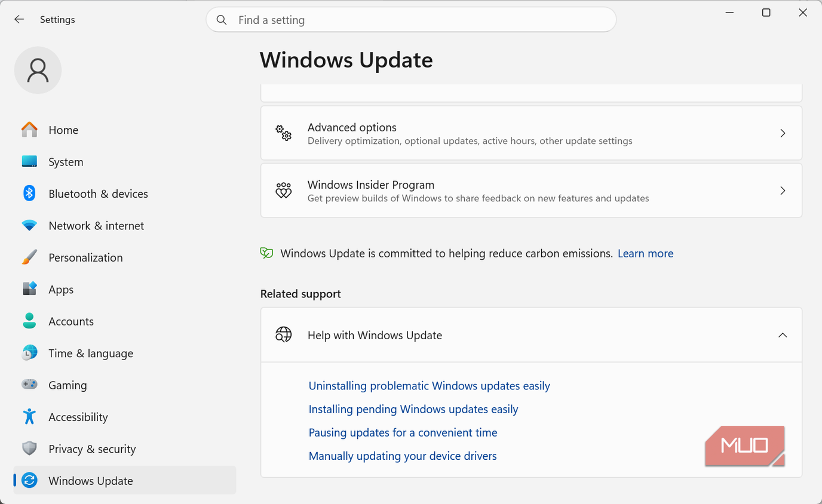The image size is (822, 504).
Task: Click the Bluetooth icon in sidebar
Action: pyautogui.click(x=29, y=193)
